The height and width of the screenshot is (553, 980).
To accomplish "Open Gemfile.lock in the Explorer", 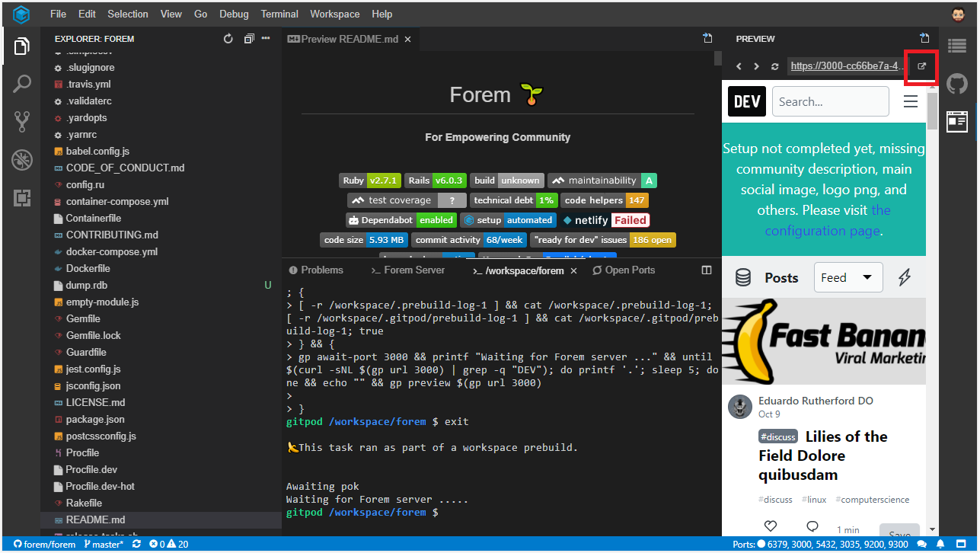I will [x=93, y=335].
